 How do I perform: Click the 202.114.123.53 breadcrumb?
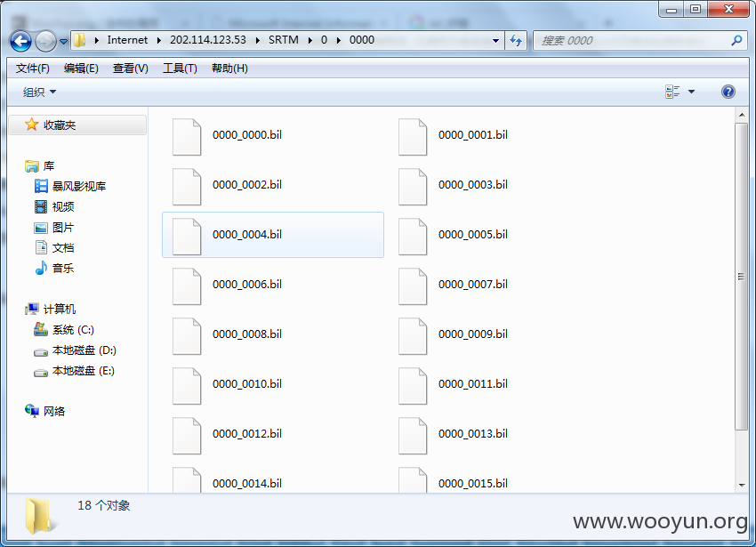click(208, 40)
